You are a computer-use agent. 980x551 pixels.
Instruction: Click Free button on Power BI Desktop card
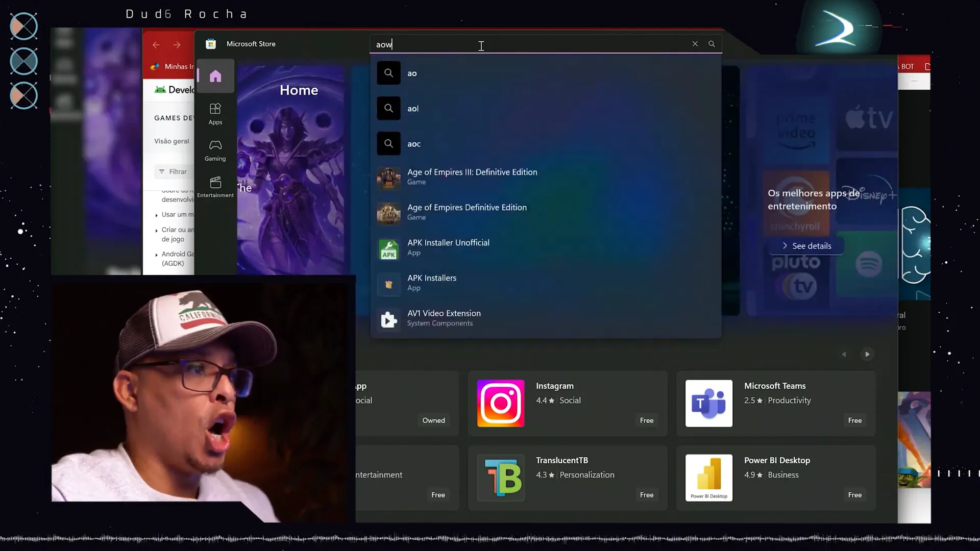coord(855,495)
